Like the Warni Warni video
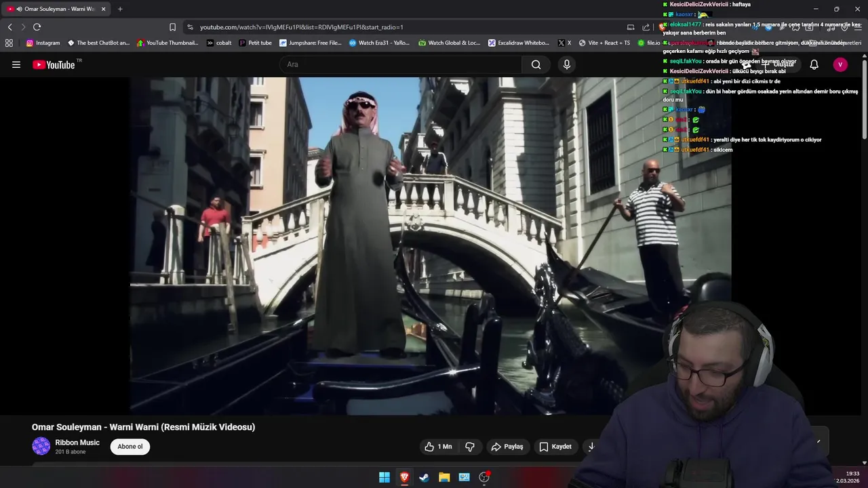The height and width of the screenshot is (488, 868). 438,447
